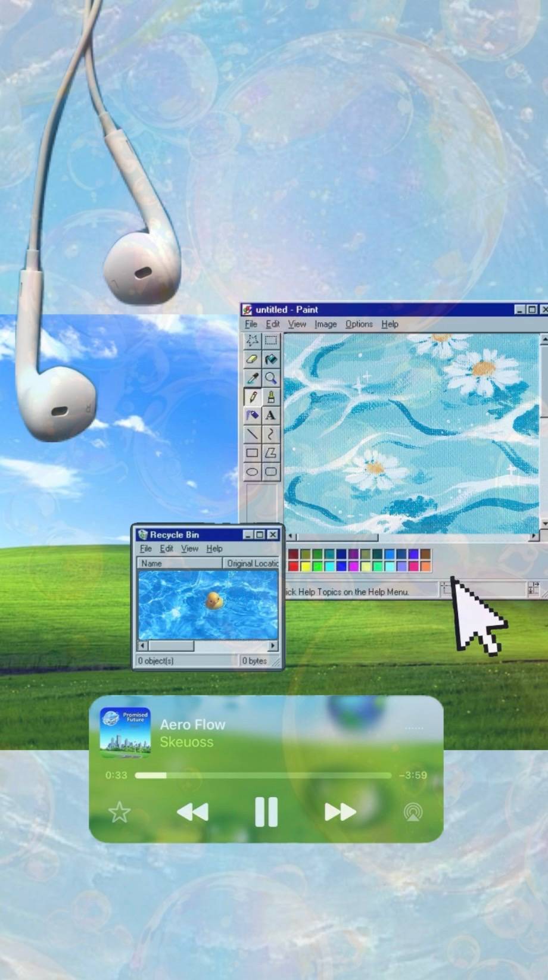Click the artist name Skeuoss
Image resolution: width=548 pixels, height=980 pixels.
[186, 742]
